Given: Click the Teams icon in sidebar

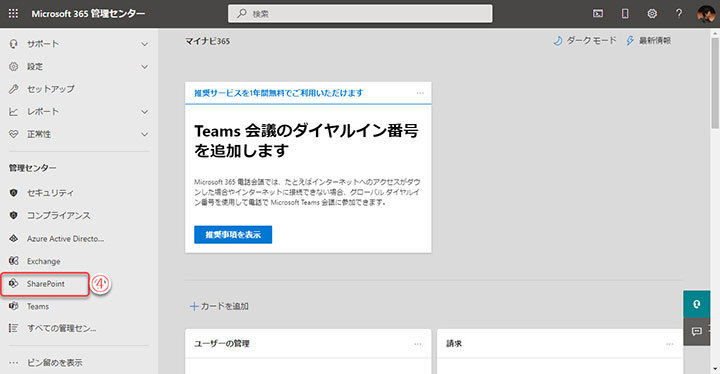Looking at the screenshot, I should pos(13,306).
